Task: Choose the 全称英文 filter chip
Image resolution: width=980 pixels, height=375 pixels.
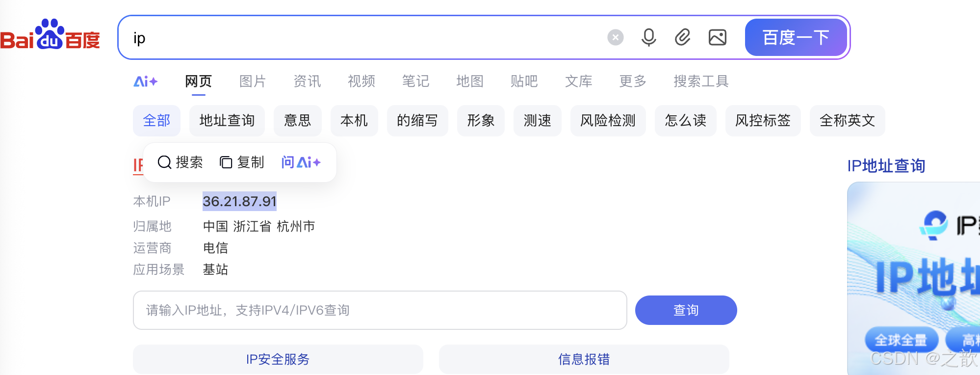Action: click(x=848, y=121)
